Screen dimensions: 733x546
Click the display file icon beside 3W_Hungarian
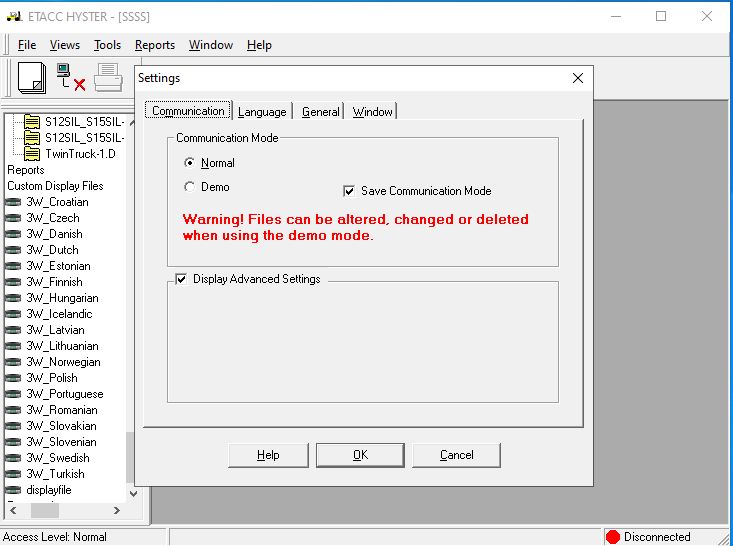click(13, 298)
